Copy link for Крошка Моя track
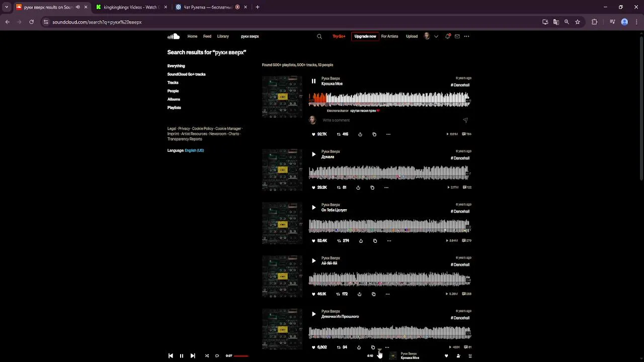The height and width of the screenshot is (362, 644). click(374, 134)
